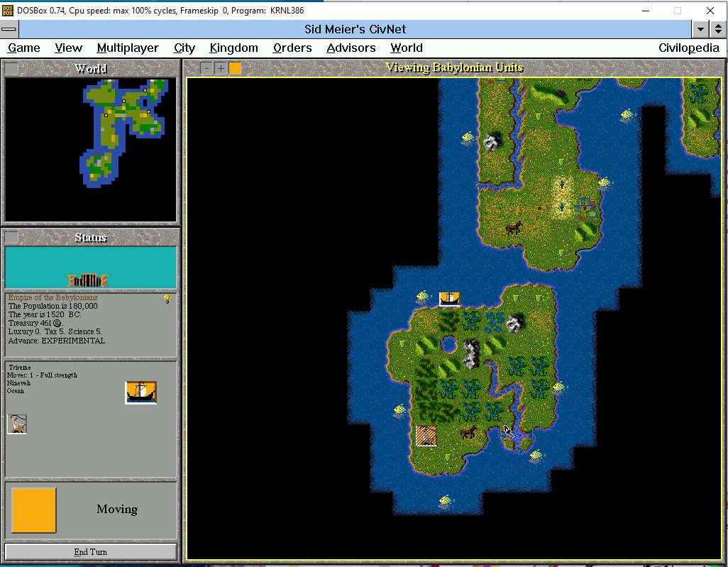Image resolution: width=728 pixels, height=567 pixels.
Task: Zoom in the map with plus button
Action: pos(221,68)
